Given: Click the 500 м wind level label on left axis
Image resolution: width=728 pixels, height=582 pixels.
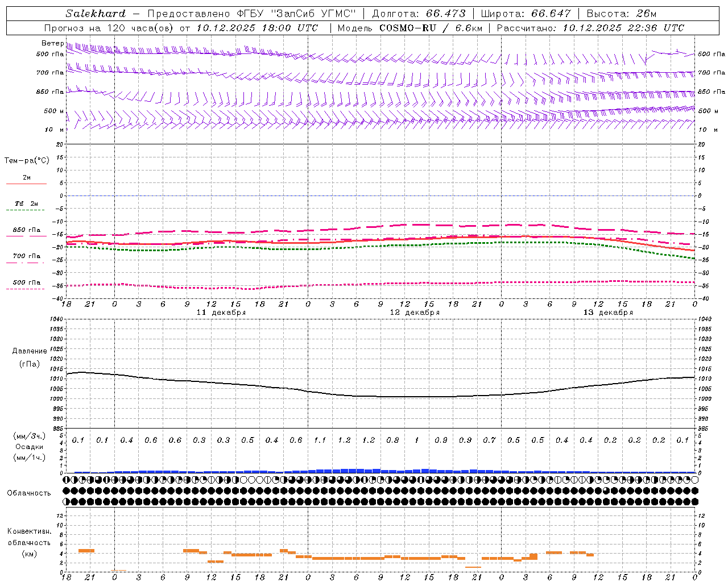Looking at the screenshot, I should (54, 111).
